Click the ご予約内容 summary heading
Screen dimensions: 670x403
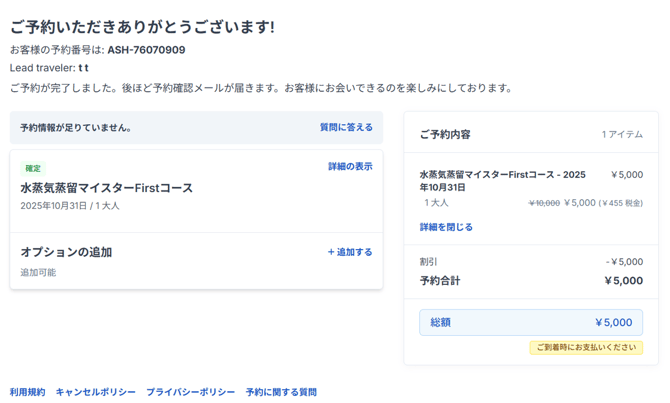[445, 134]
